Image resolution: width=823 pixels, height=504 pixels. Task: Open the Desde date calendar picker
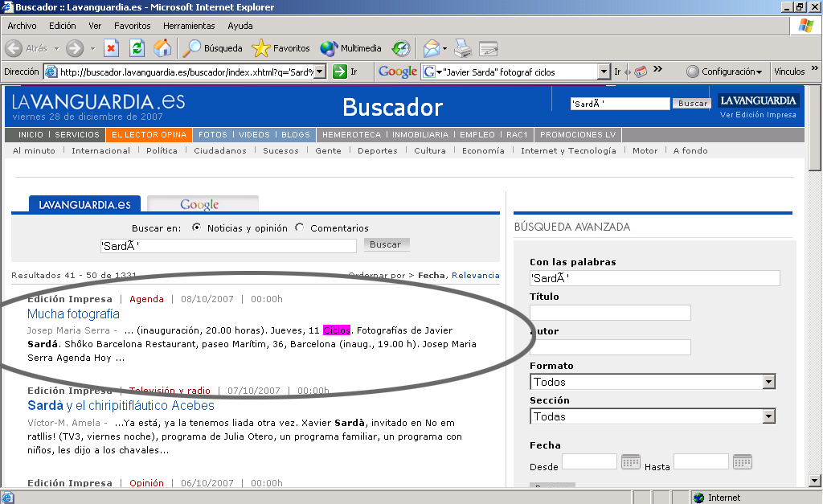coord(631,461)
